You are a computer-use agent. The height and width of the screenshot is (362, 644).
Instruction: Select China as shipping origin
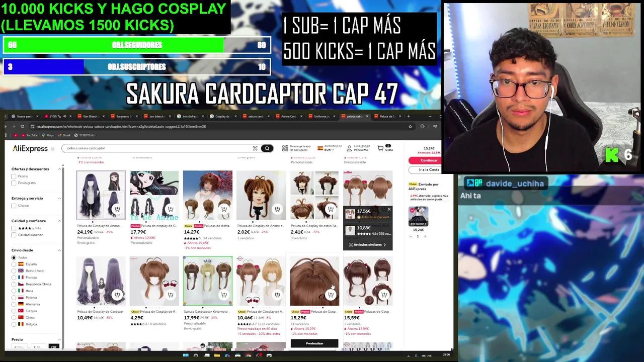(x=14, y=317)
